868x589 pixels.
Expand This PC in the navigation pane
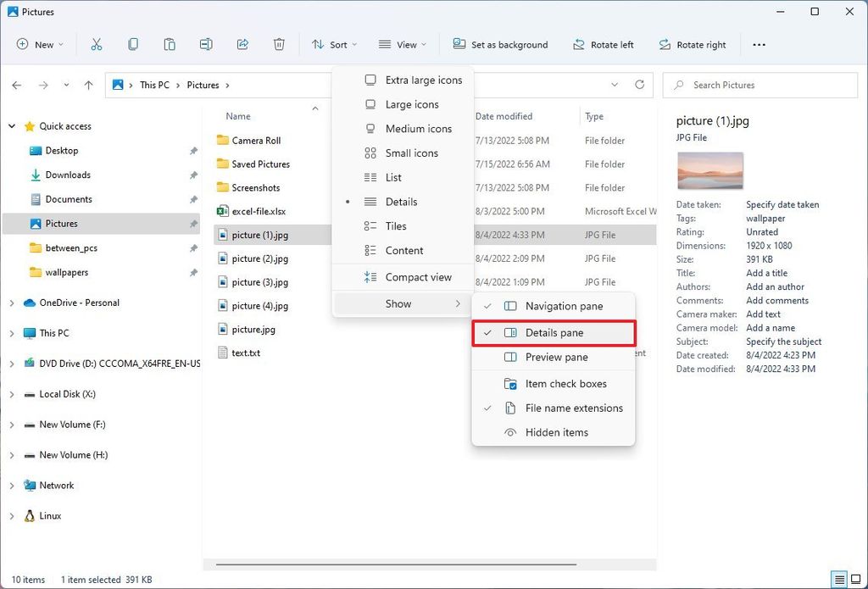pos(12,332)
